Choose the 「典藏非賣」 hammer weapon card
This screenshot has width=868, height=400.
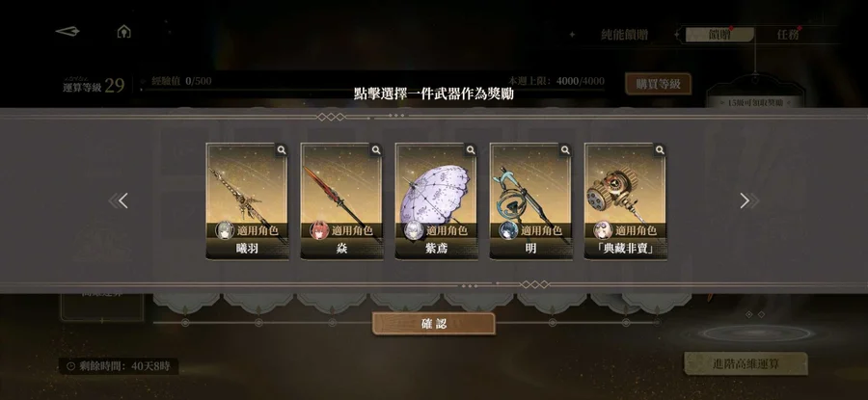[x=626, y=201]
